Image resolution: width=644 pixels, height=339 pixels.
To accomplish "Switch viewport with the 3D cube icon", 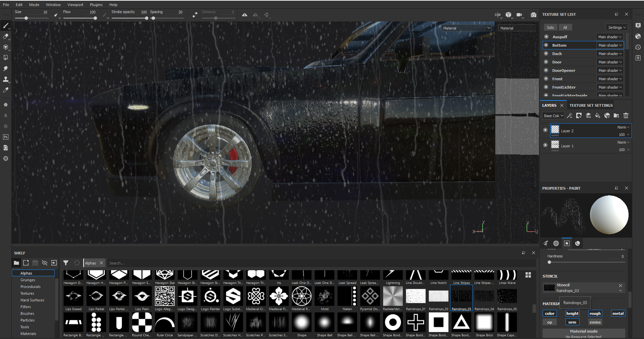I will [x=508, y=15].
